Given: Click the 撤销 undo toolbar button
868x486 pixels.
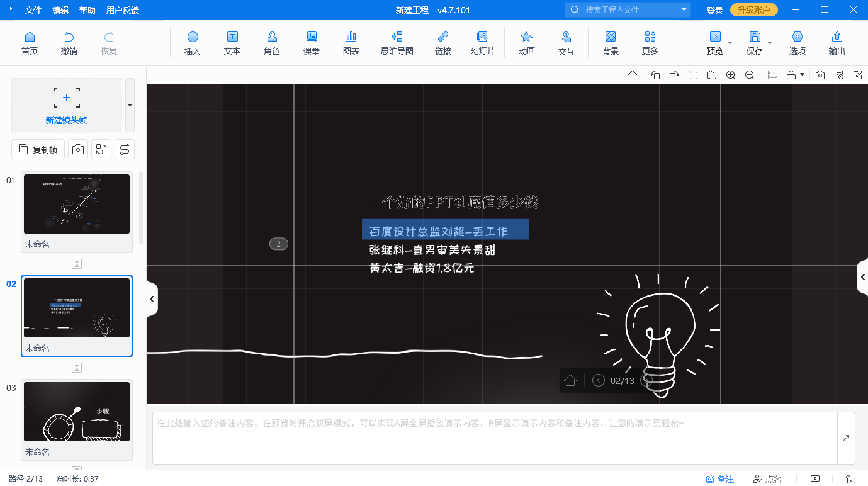Looking at the screenshot, I should 69,43.
